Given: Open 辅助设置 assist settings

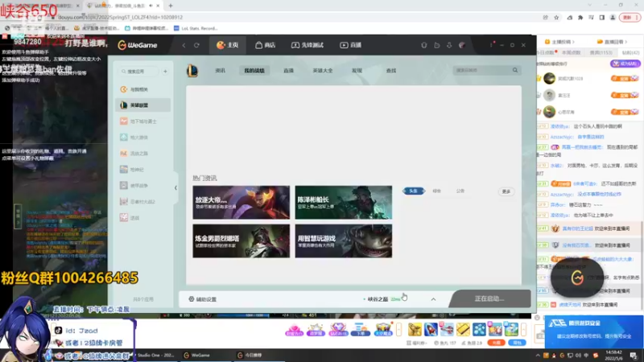Looking at the screenshot, I should tap(203, 299).
